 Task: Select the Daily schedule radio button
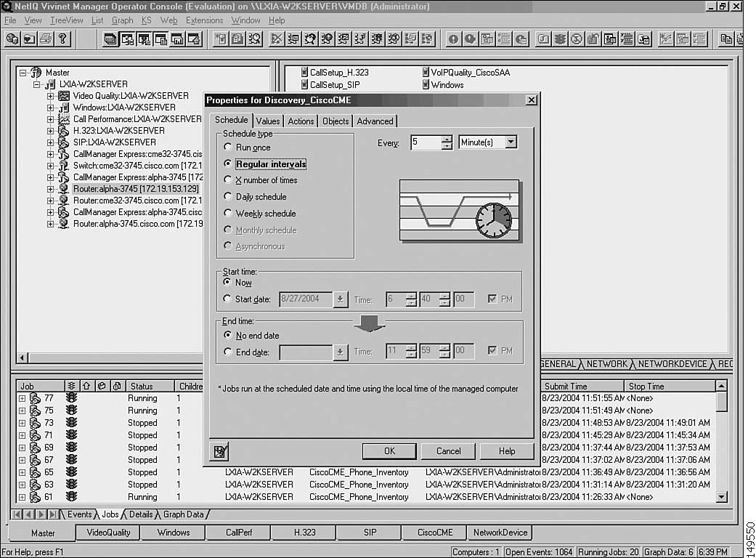(x=227, y=196)
